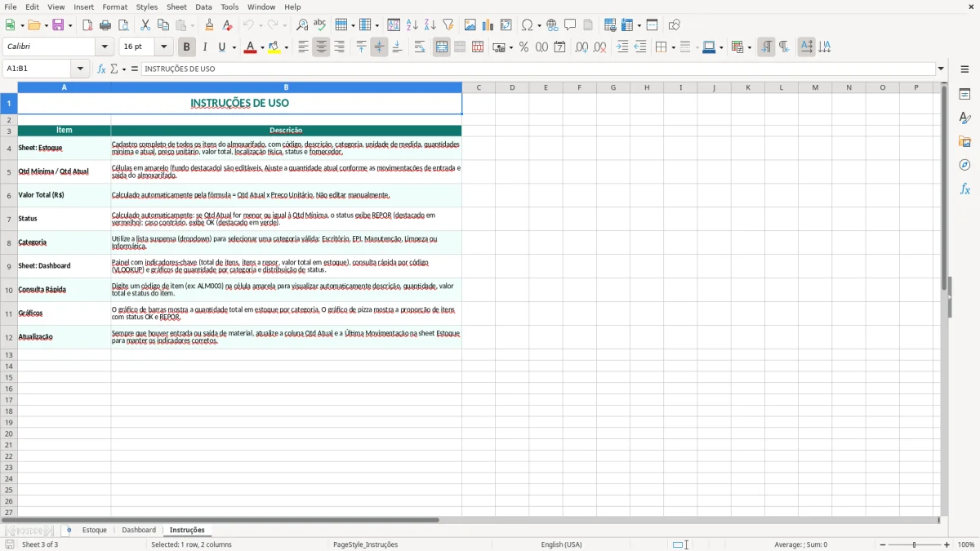Sort descending Z-A icon
The width and height of the screenshot is (980, 551).
[x=430, y=25]
